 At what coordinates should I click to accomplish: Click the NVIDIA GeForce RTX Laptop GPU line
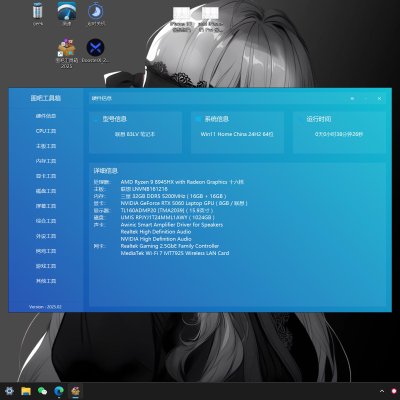point(184,203)
